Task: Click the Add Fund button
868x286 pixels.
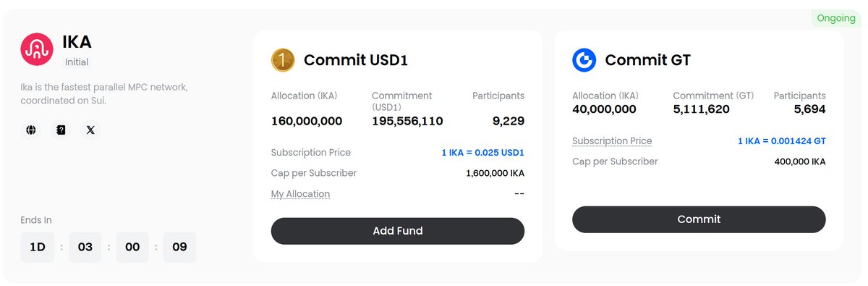Action: (398, 231)
